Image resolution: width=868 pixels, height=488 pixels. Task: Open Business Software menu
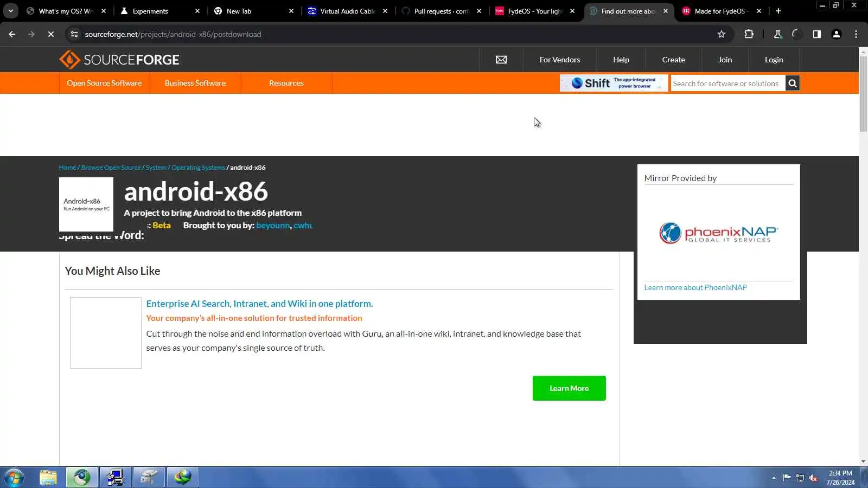(195, 83)
